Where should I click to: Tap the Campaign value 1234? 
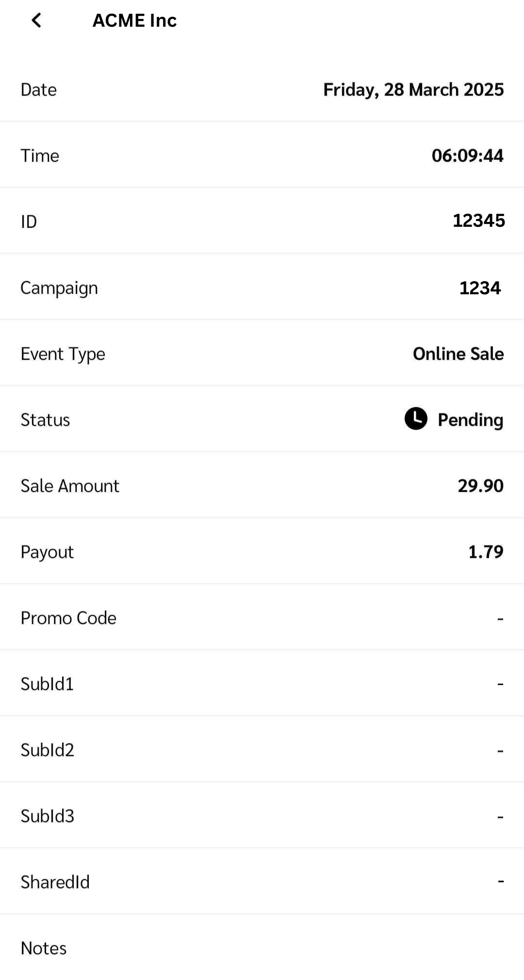[480, 288]
